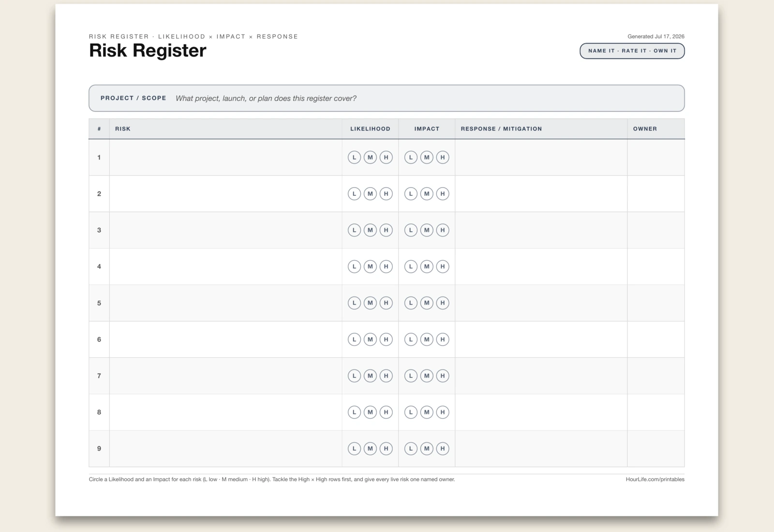Choose Impact L for risk 9
The width and height of the screenshot is (774, 532).
click(x=411, y=449)
